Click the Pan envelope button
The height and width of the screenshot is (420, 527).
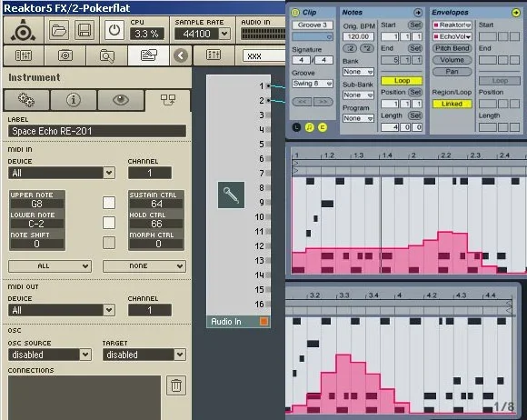[x=452, y=72]
